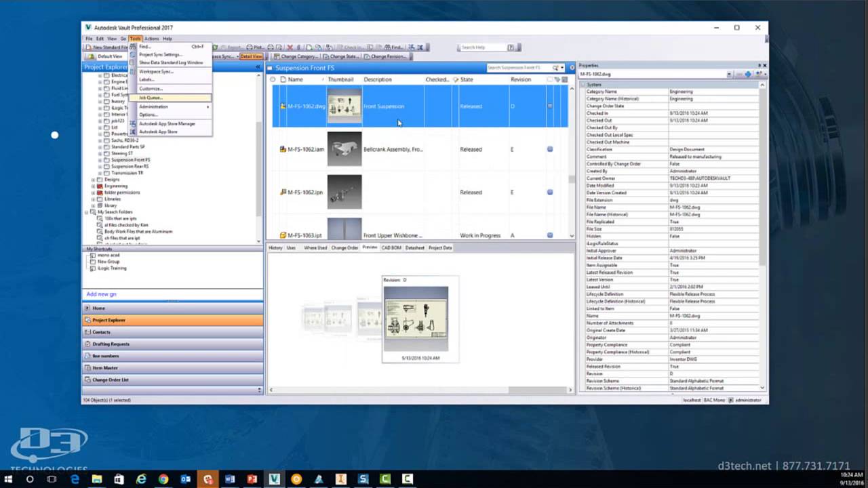868x488 pixels.
Task: Open the Change Order List pane
Action: (172, 380)
